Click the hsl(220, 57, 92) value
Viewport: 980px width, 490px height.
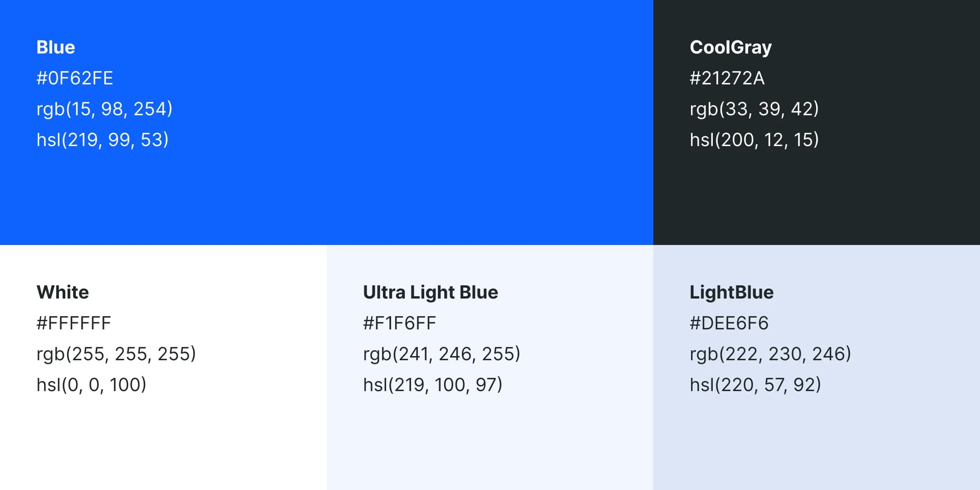click(x=755, y=385)
